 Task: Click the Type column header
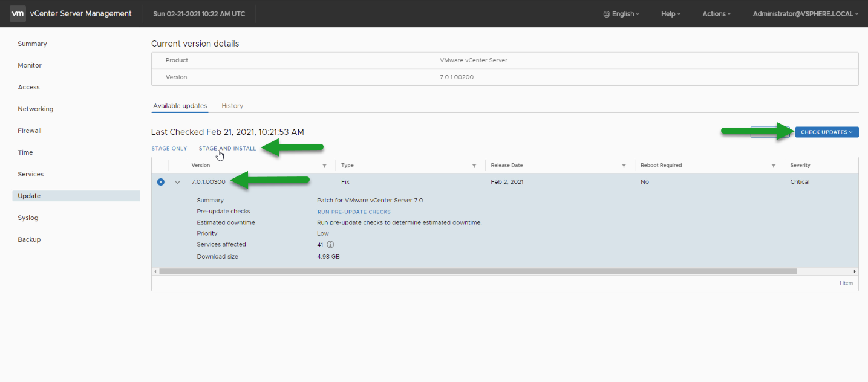tap(347, 166)
